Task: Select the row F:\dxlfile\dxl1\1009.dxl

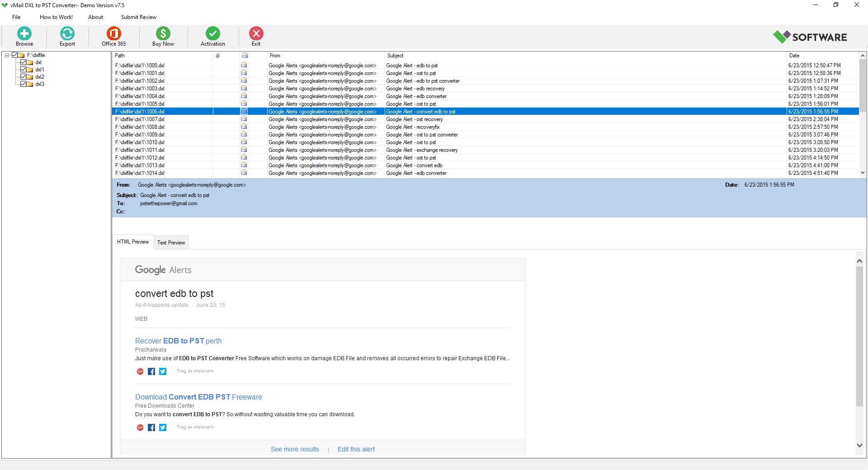Action: [x=486, y=135]
